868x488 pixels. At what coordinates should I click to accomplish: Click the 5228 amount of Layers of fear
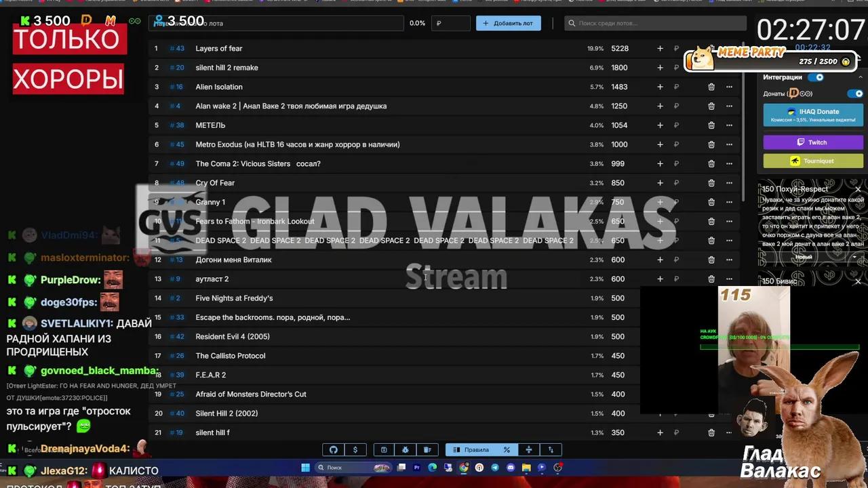tap(619, 49)
